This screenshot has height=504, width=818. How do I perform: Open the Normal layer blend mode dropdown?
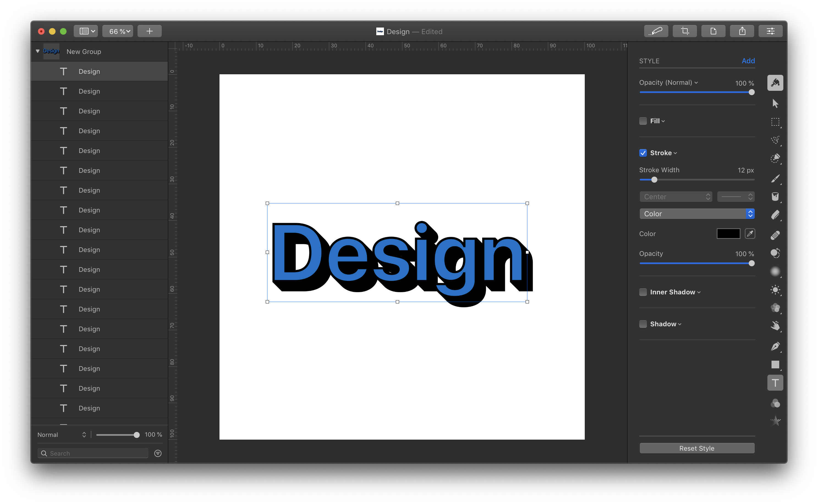click(x=62, y=435)
